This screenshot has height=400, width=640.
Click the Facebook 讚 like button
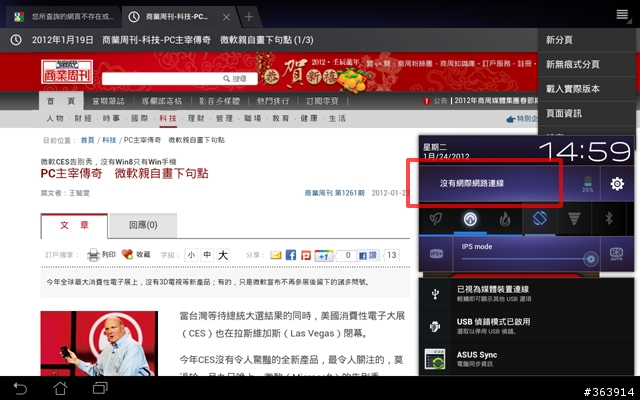tap(368, 256)
